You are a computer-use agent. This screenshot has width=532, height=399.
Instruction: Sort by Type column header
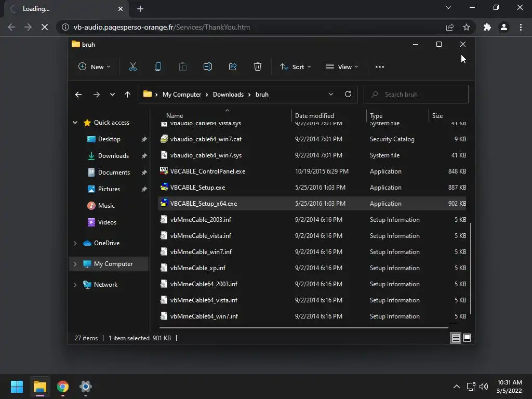tap(376, 116)
